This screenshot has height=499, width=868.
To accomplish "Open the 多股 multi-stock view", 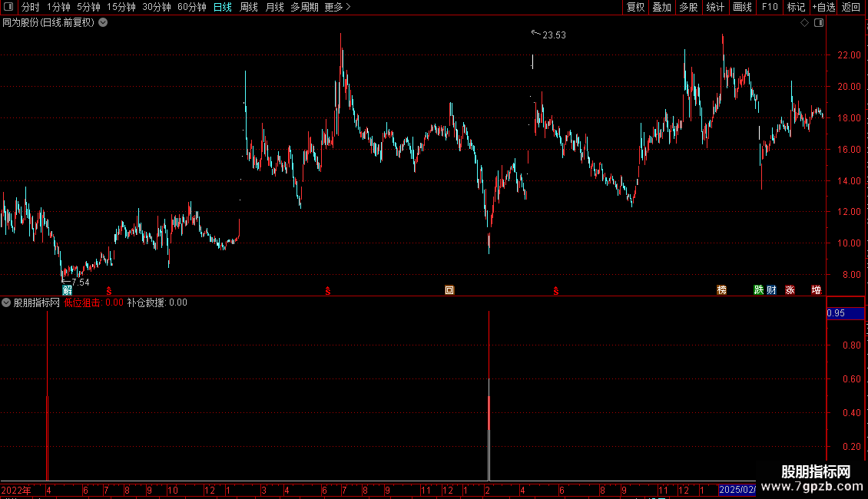I will coord(688,7).
